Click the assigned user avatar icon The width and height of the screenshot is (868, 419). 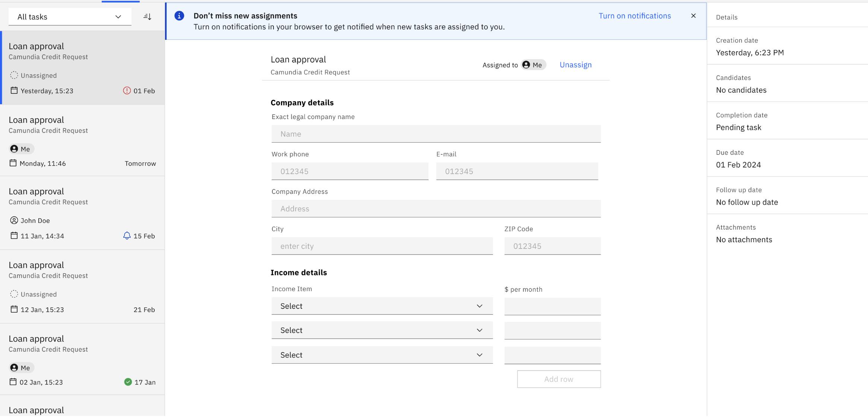pyautogui.click(x=526, y=65)
